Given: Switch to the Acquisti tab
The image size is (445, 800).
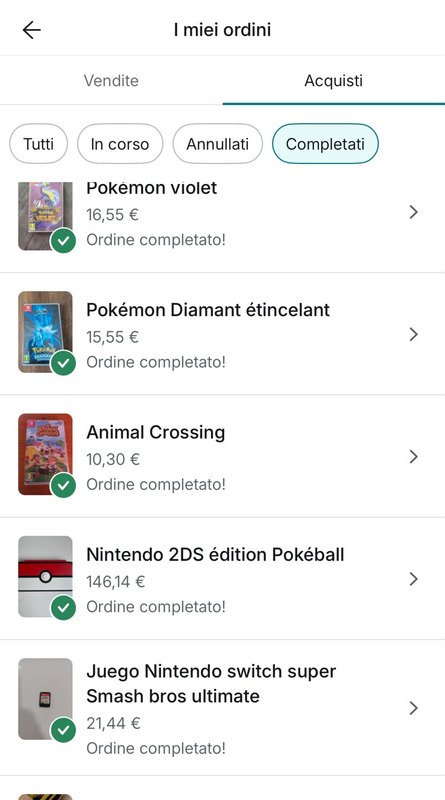Looking at the screenshot, I should [334, 81].
